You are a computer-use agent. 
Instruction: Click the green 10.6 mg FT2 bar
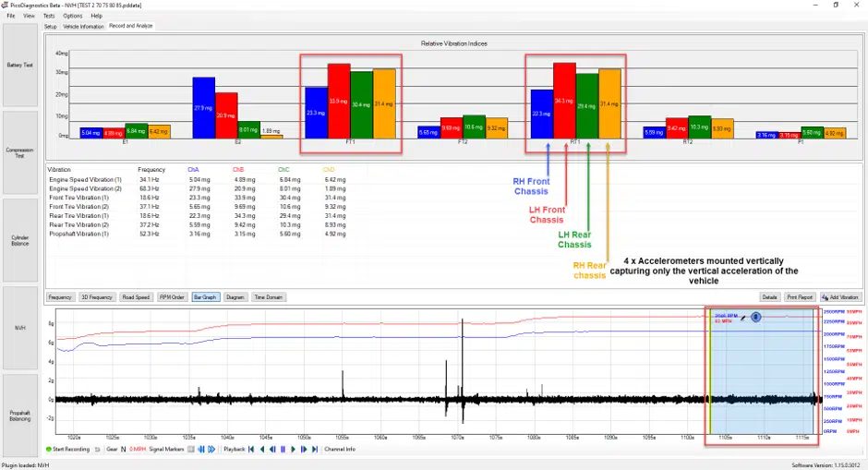click(x=474, y=127)
